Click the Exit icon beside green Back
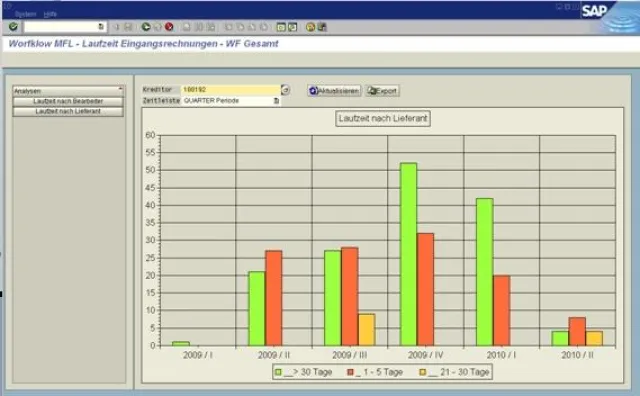640x396 pixels. point(157,27)
